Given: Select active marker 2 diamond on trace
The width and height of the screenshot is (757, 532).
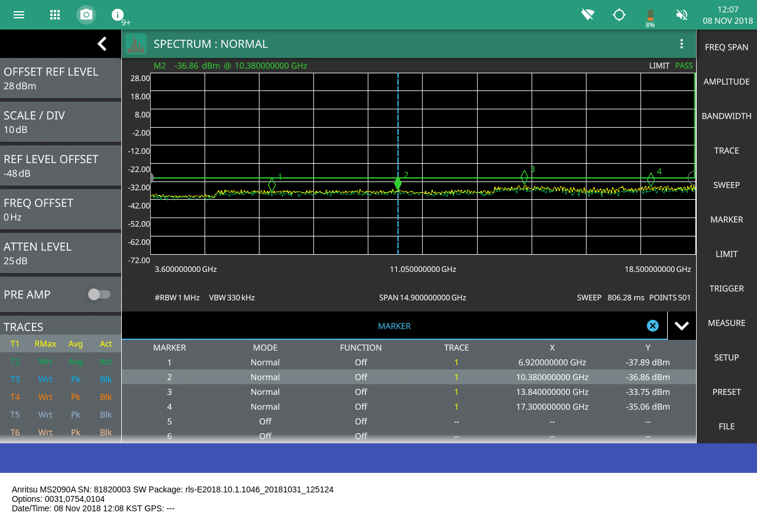Looking at the screenshot, I should 398,183.
